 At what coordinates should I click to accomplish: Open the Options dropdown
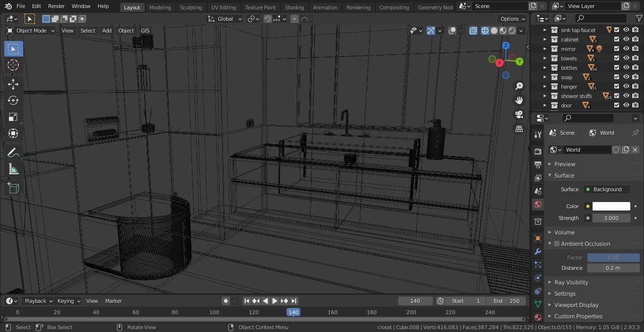tap(512, 19)
